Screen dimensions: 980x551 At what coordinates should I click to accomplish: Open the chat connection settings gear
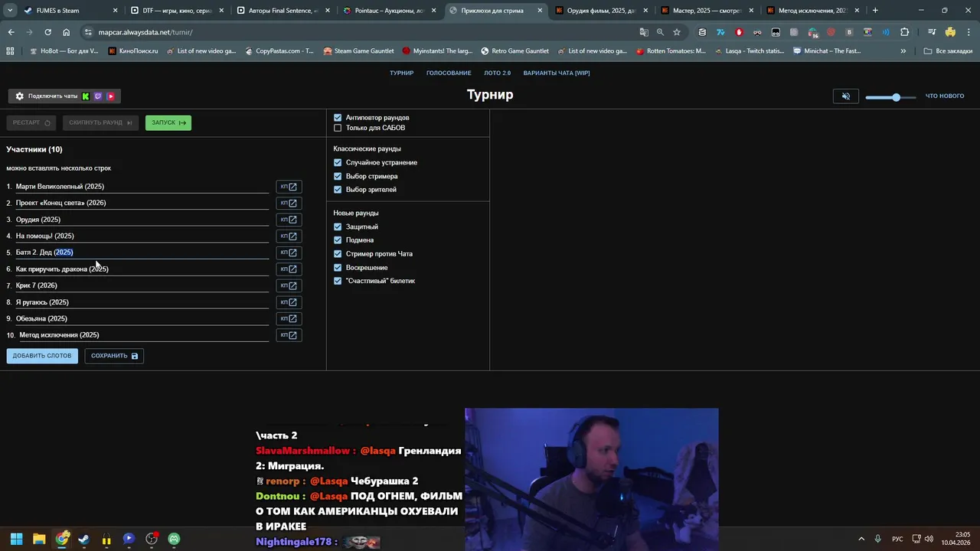click(x=20, y=96)
